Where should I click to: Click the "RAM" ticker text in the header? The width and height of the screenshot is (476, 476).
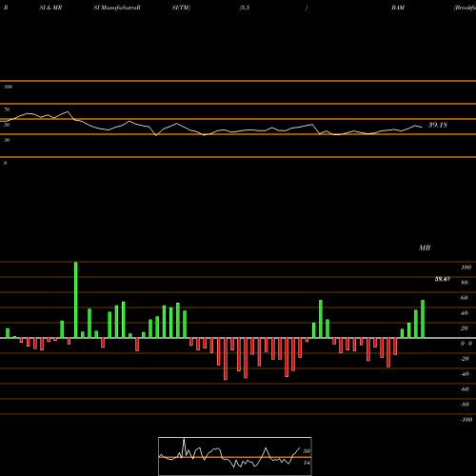pos(398,8)
